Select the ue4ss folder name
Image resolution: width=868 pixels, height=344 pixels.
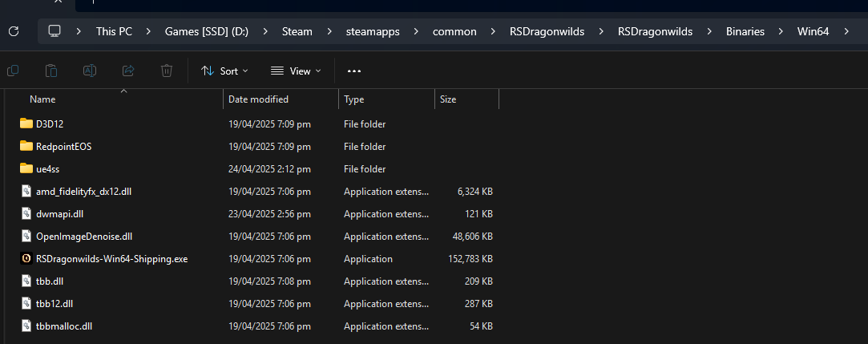pyautogui.click(x=47, y=169)
